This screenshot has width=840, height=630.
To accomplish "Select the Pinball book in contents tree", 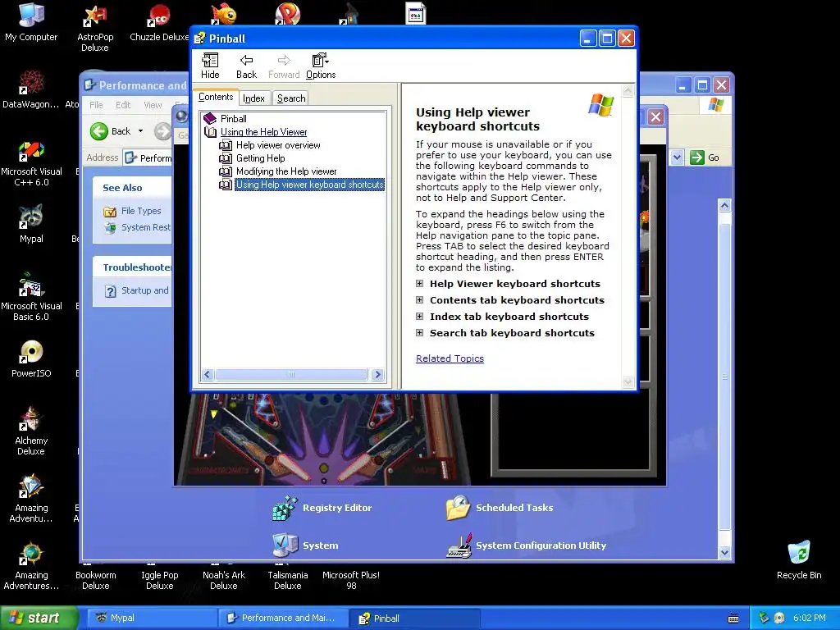I will click(233, 119).
